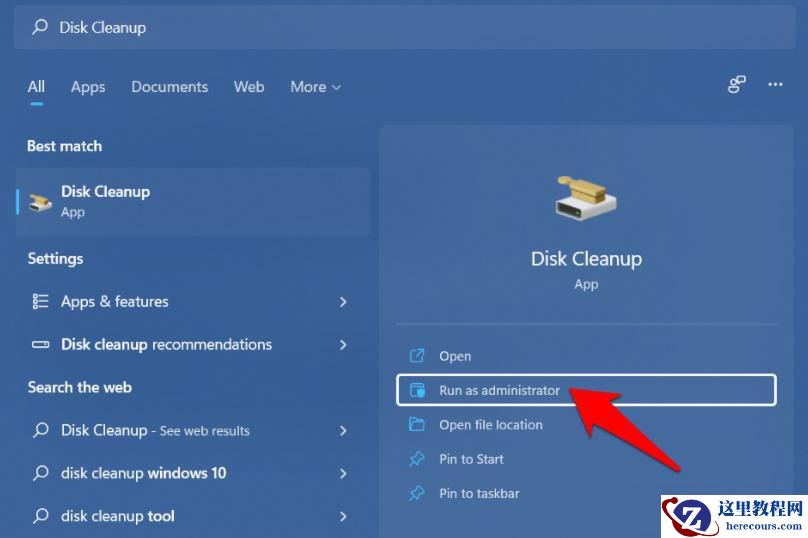Click Disk Cleanup title in preview pane
Viewport: 808px width, 538px height.
pyautogui.click(x=586, y=259)
